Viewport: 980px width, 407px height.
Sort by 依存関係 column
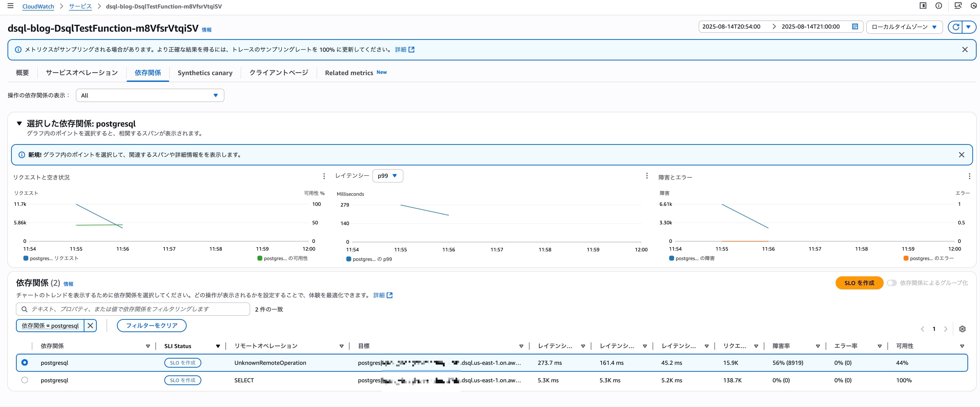[x=148, y=346]
